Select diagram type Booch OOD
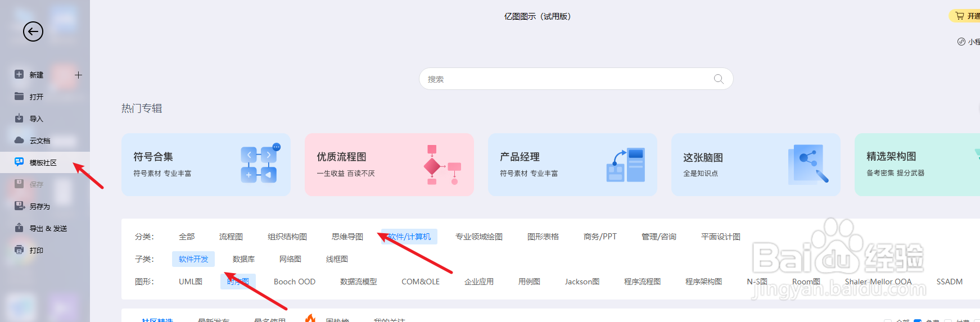Screen dimensions: 980x322 [295, 282]
